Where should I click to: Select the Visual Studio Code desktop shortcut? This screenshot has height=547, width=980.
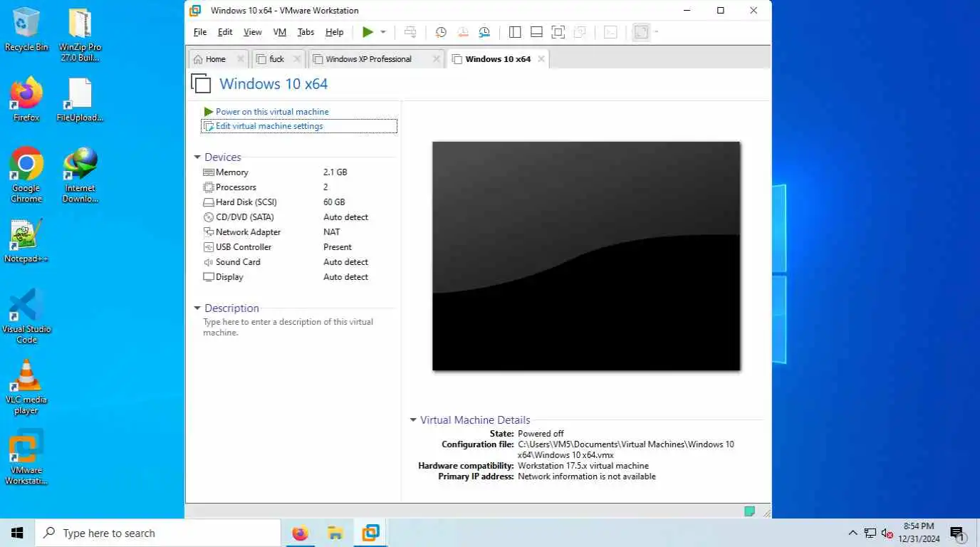[x=26, y=316]
